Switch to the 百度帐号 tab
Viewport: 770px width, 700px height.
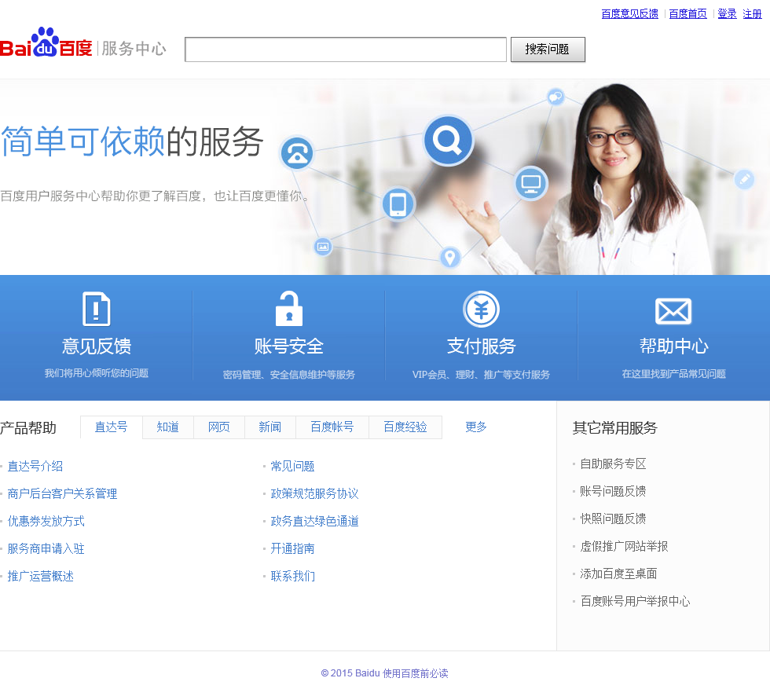[x=332, y=427]
